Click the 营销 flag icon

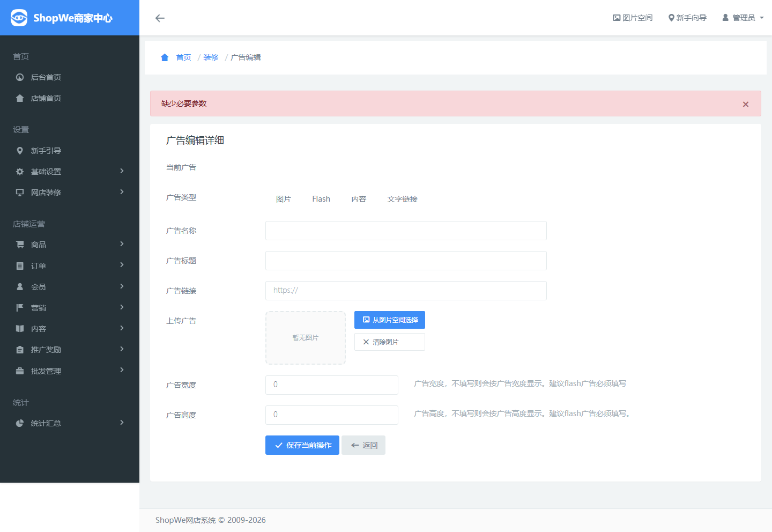tap(20, 308)
